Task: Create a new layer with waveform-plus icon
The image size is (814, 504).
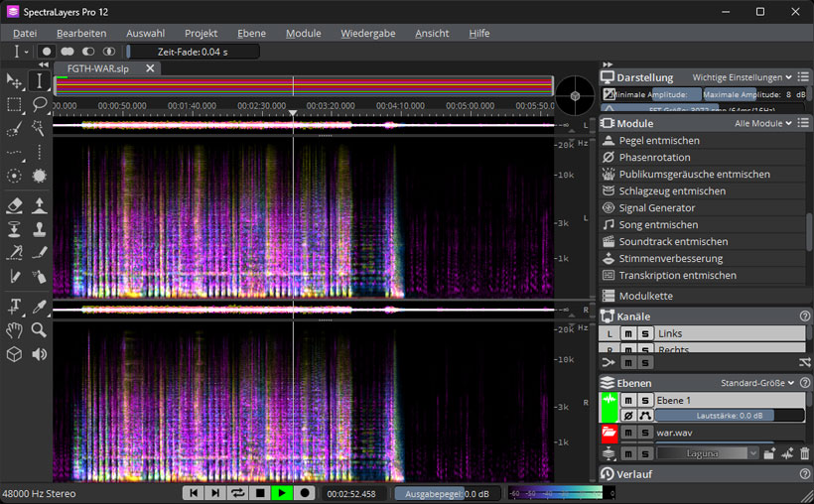Action: pos(787,453)
